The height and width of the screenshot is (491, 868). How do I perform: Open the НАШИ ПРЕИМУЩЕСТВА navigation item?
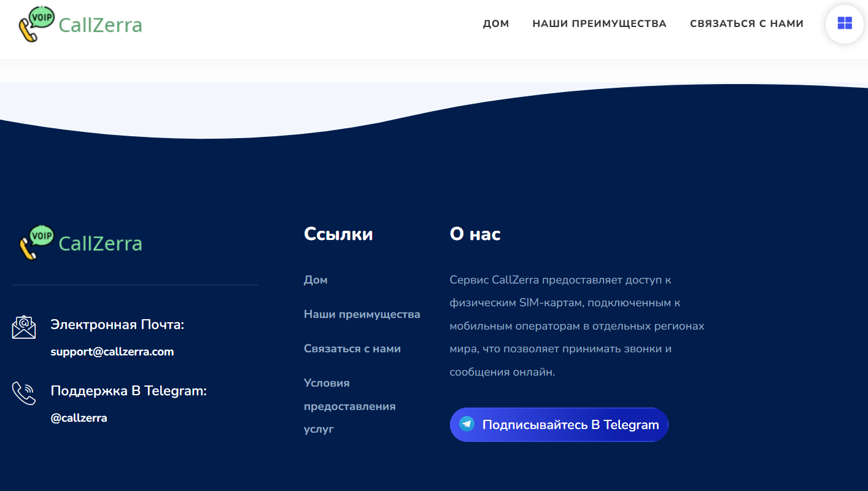tap(599, 24)
